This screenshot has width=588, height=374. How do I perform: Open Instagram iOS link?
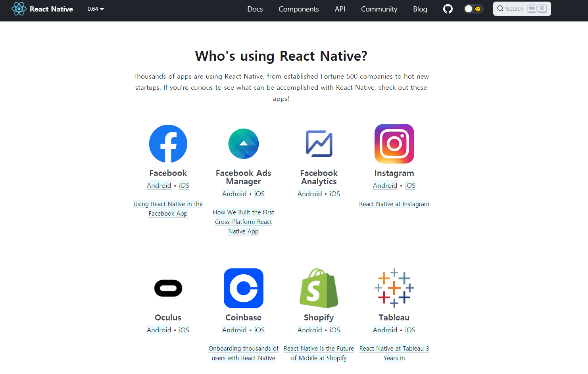[410, 185]
